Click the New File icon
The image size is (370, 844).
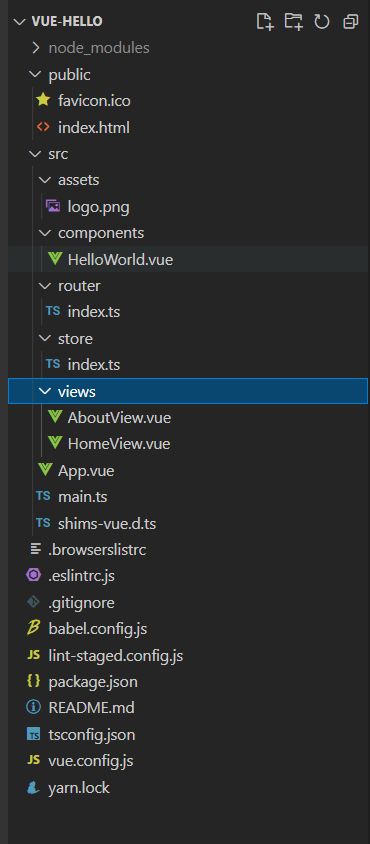pos(264,22)
